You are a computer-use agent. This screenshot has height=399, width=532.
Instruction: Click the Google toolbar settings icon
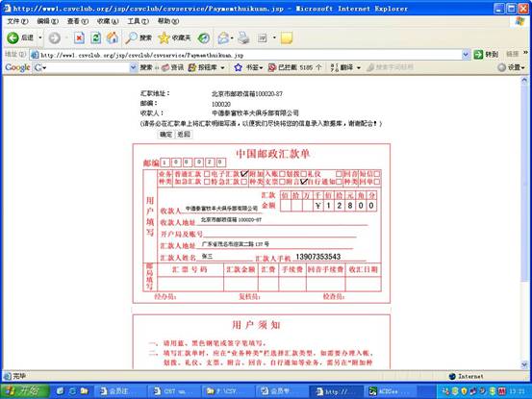[x=501, y=67]
